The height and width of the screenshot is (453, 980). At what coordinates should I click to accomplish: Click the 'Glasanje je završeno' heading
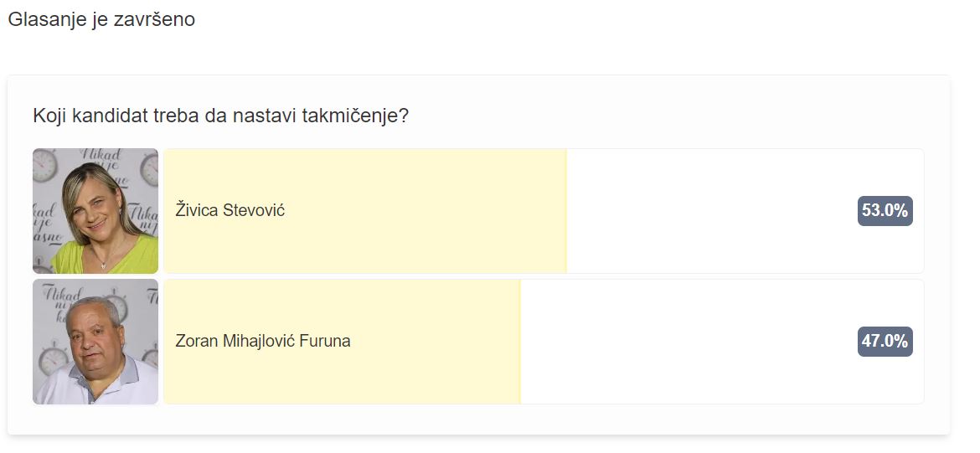click(101, 19)
